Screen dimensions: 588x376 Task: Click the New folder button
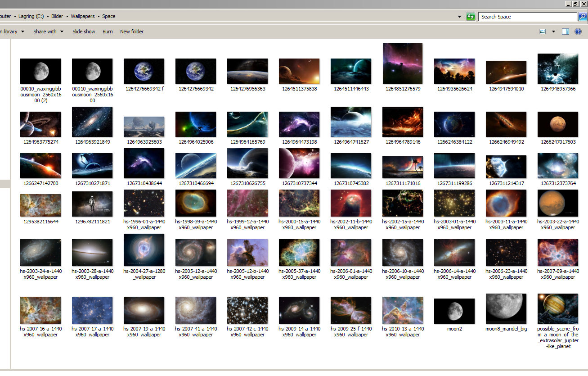[x=132, y=32]
